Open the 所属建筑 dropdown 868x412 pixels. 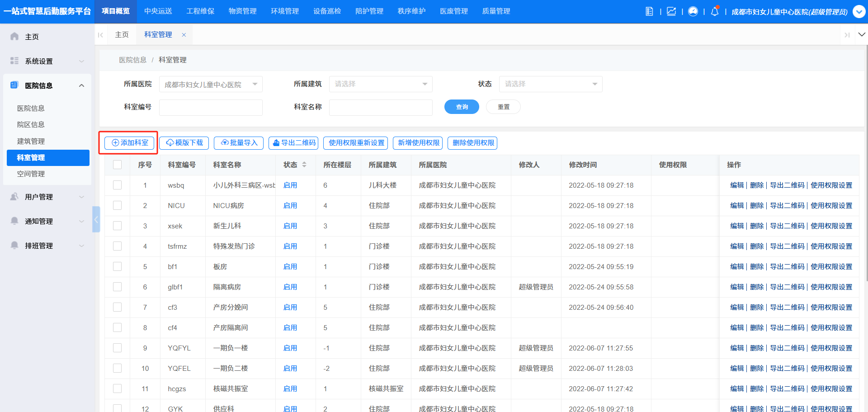pos(381,84)
